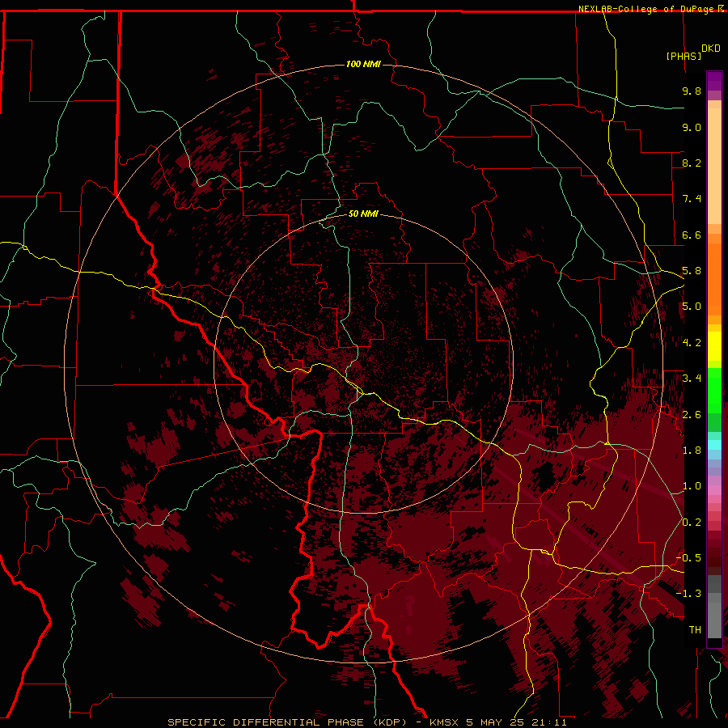
Task: Click the 8.2 scale value
Action: point(692,163)
